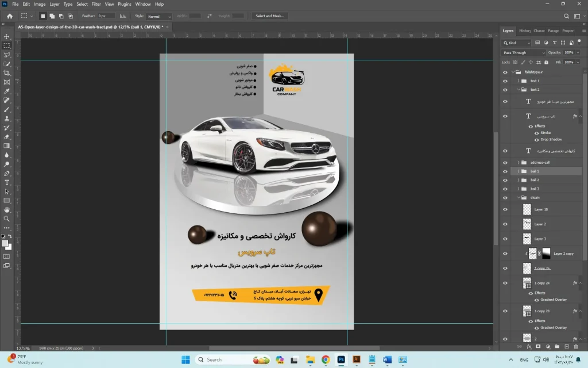
Task: Select the Crop tool
Action: [x=7, y=73]
